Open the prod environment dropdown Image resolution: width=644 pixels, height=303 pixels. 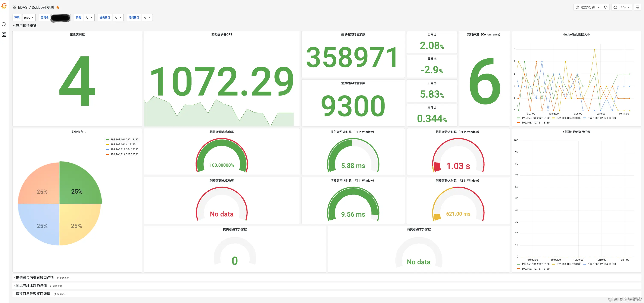(x=29, y=18)
